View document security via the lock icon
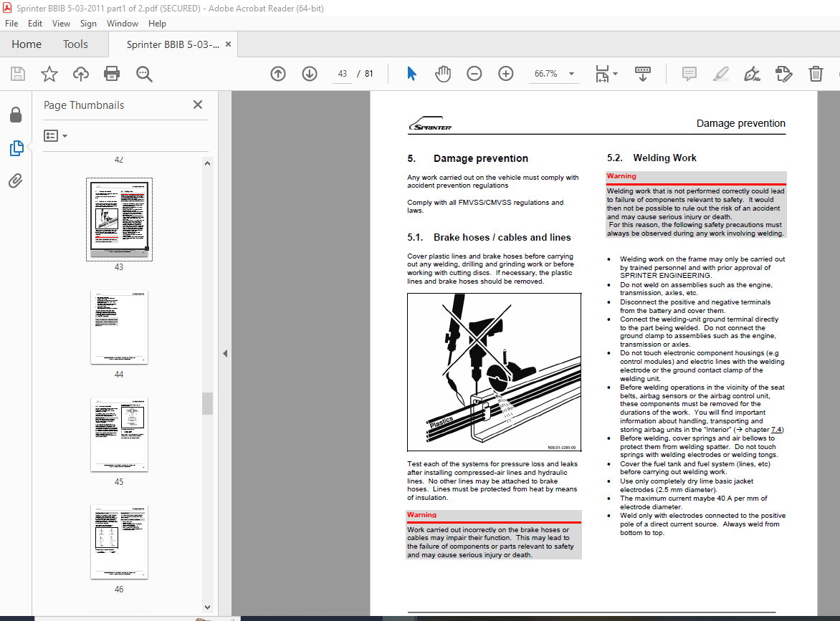The width and height of the screenshot is (840, 621). (16, 115)
